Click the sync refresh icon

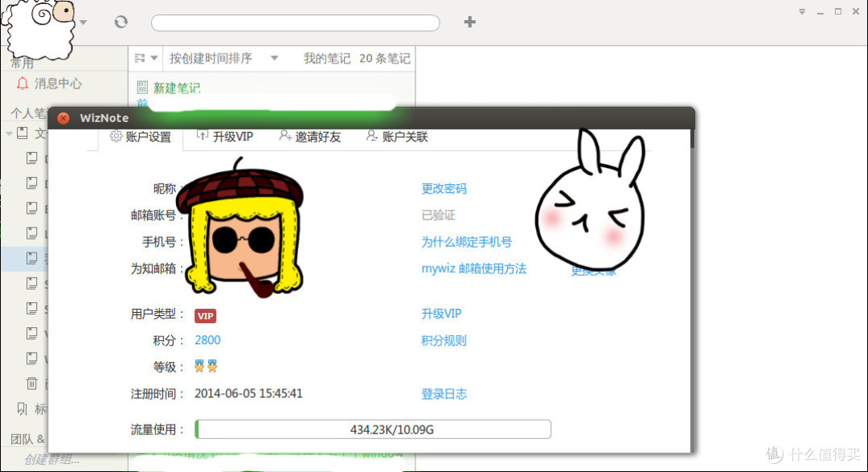coord(121,22)
